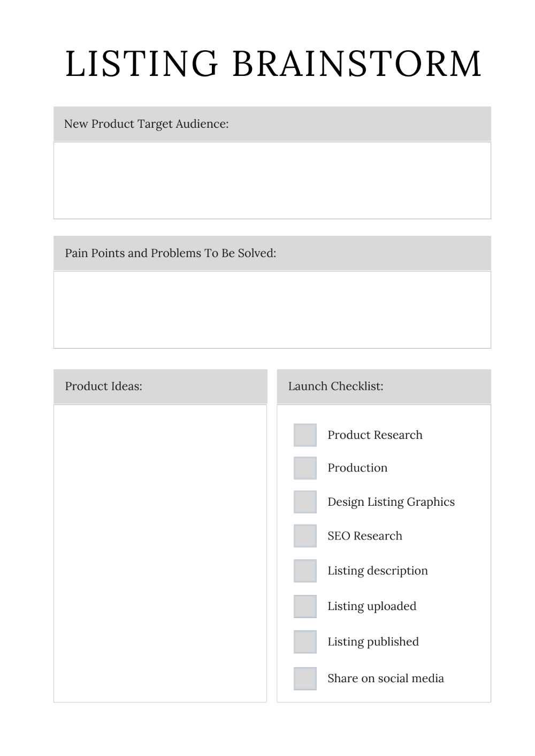
Task: Click the Share on social media label
Action: 386,678
